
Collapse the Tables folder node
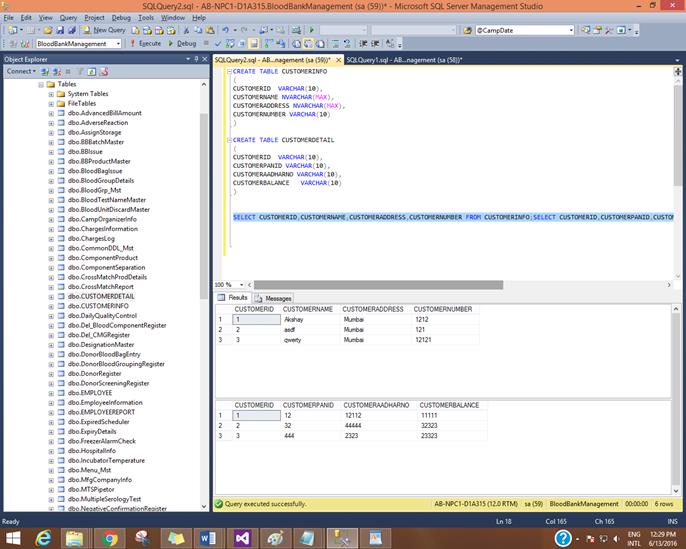point(39,84)
